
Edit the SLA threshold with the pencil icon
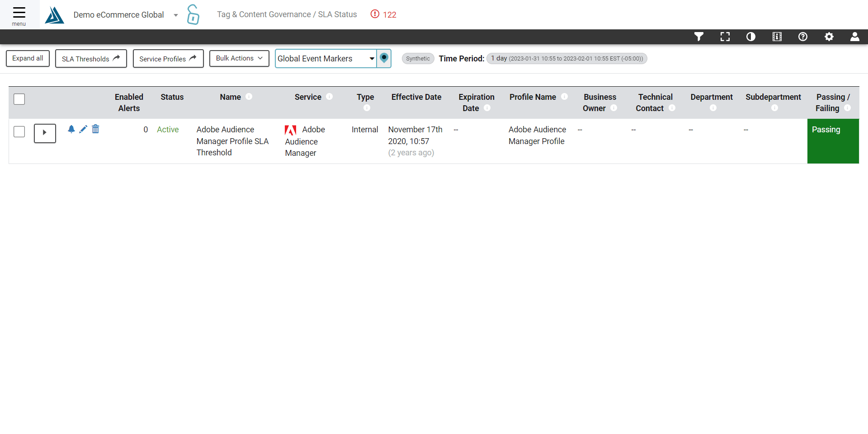(x=83, y=129)
